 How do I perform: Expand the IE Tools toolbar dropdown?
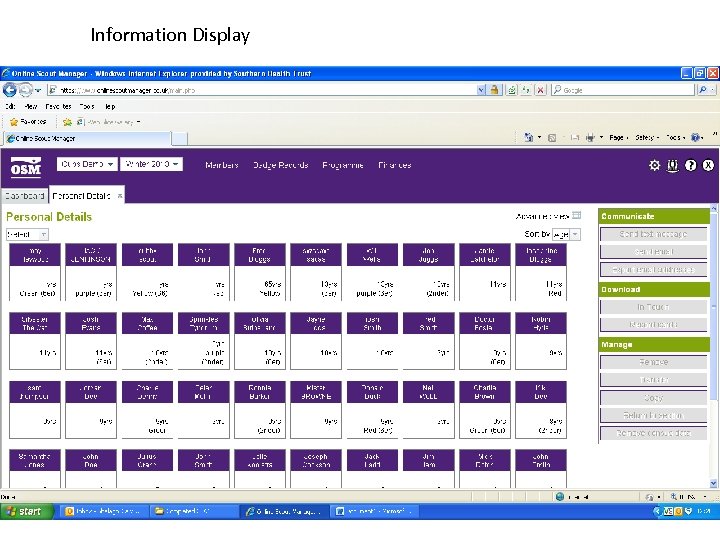pos(675,137)
